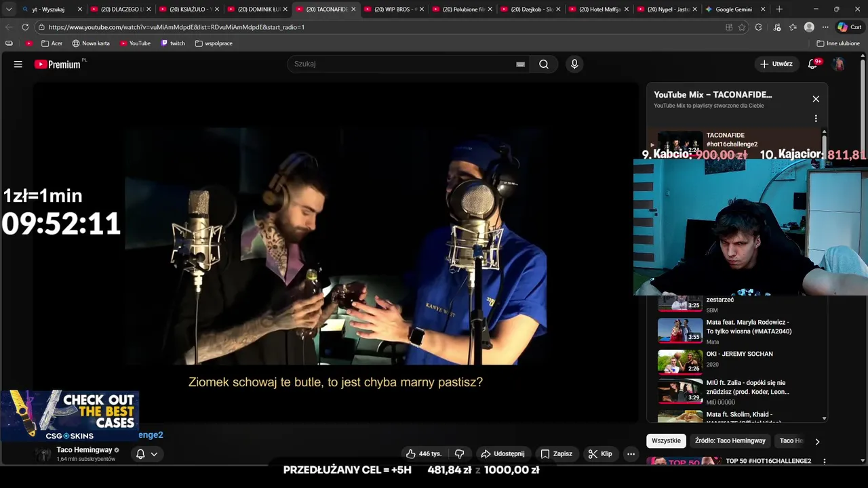Like the video with the thumbs-up (446 tys.)
This screenshot has height=488, width=868.
click(x=423, y=454)
